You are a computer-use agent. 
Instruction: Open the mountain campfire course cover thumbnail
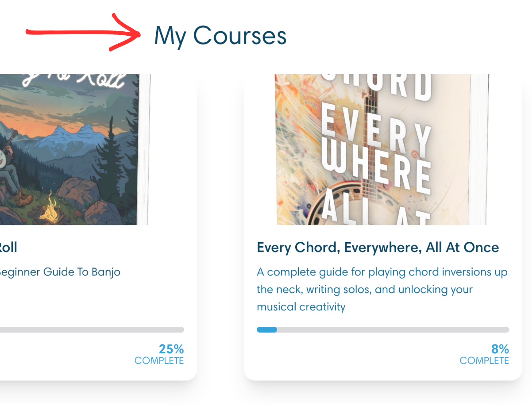(x=72, y=149)
